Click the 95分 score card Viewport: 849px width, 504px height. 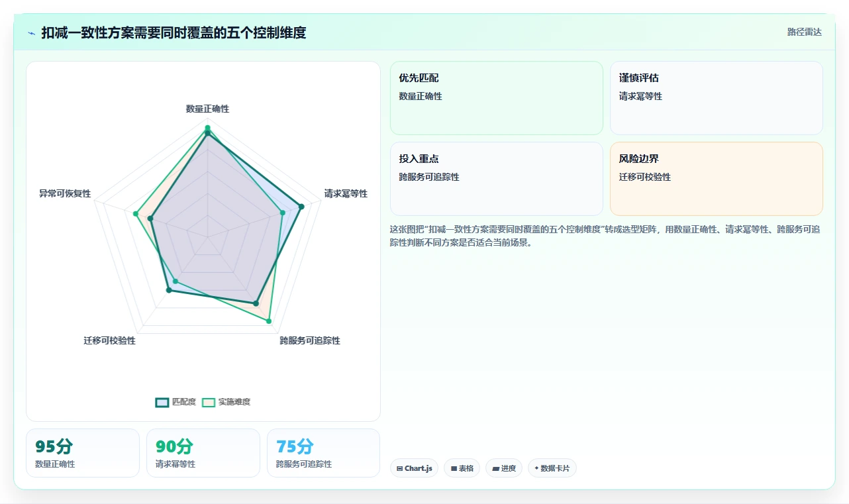tap(83, 453)
